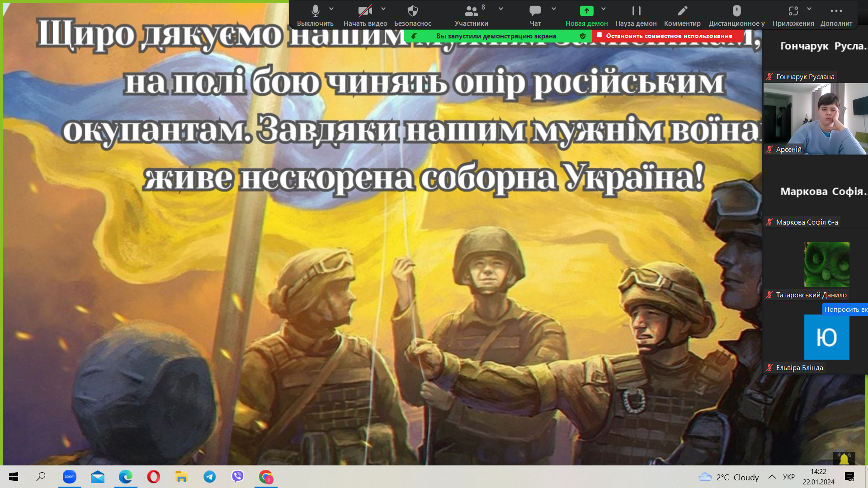
Task: Start video with Начать видео button
Action: (365, 15)
